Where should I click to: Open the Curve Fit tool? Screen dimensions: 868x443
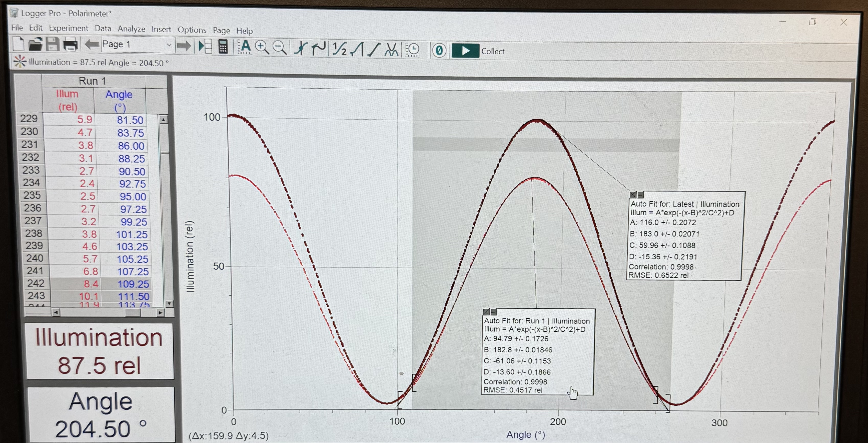pyautogui.click(x=392, y=50)
